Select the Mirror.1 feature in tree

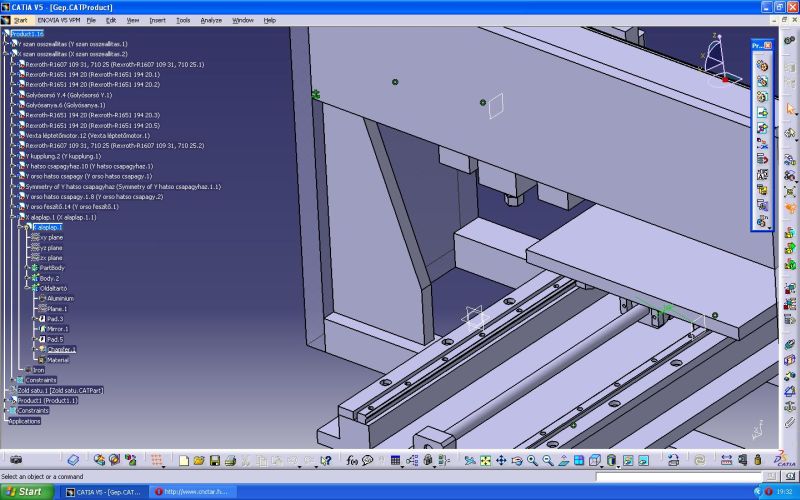tap(57, 329)
